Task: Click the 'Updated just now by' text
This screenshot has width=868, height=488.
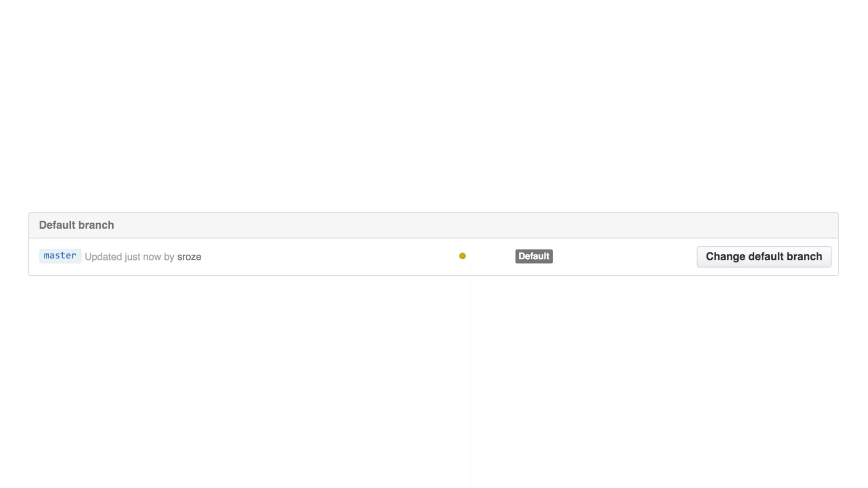Action: pyautogui.click(x=129, y=257)
